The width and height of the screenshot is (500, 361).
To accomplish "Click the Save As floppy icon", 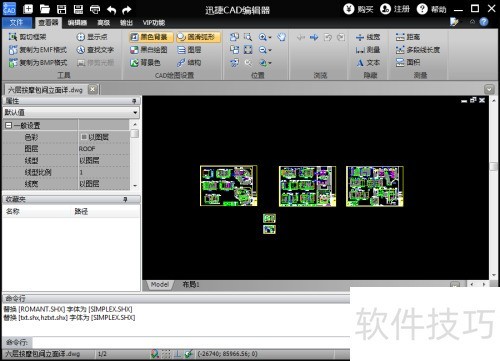I will 78,9.
